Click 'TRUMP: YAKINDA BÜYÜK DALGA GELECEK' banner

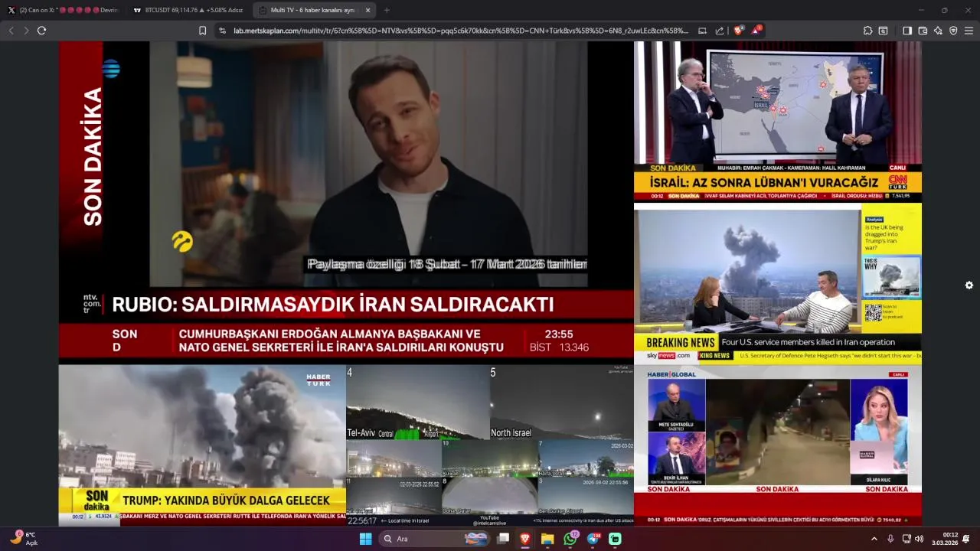coord(227,500)
